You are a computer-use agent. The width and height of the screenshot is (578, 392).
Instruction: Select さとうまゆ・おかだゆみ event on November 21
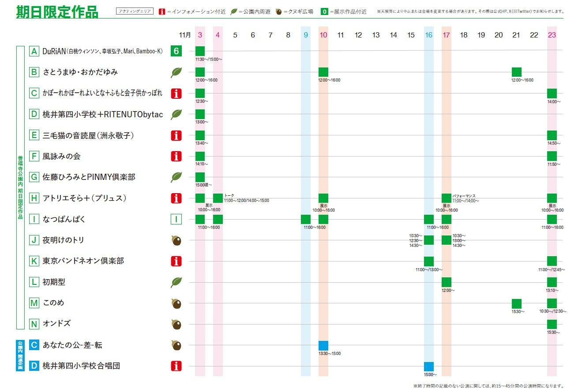point(517,72)
